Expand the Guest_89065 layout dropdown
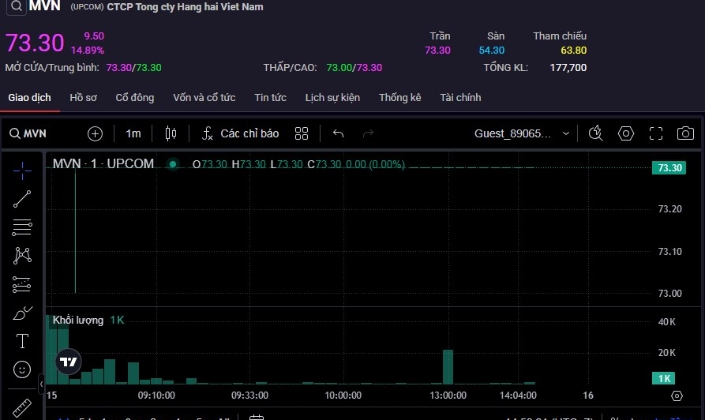705x420 pixels. (566, 133)
